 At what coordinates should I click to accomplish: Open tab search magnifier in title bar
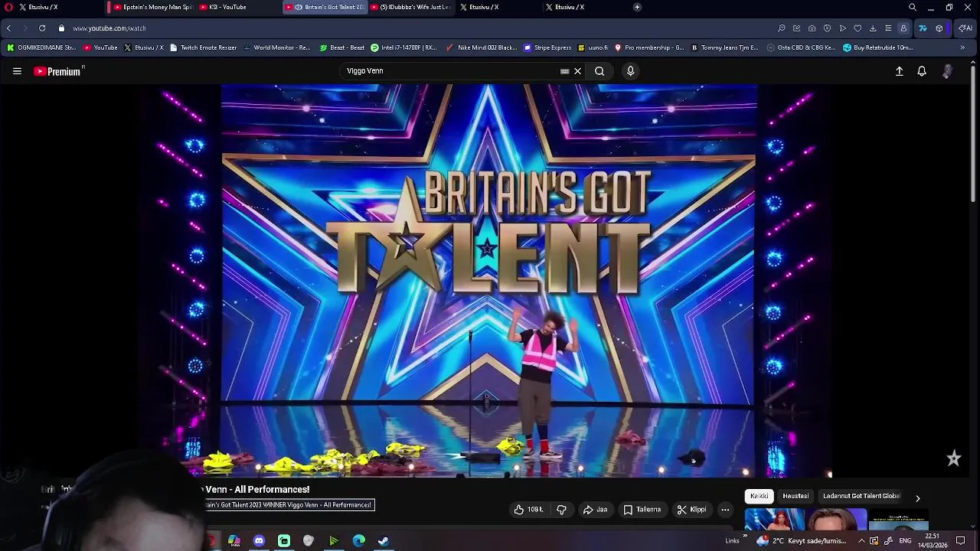pyautogui.click(x=912, y=7)
